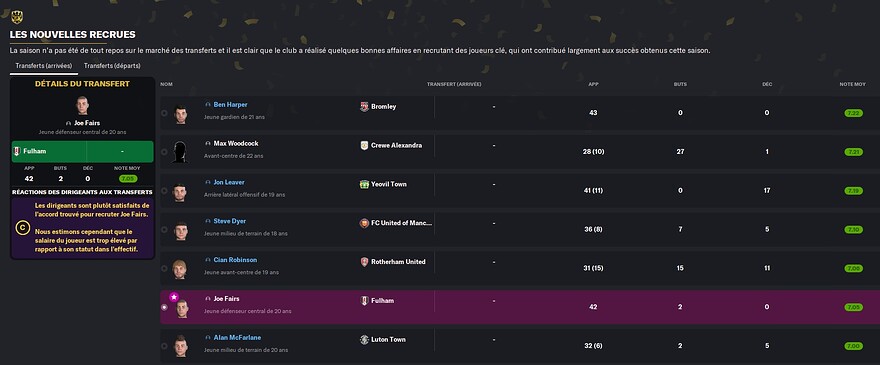Select the radio button for Cian Robinson
This screenshot has width=880, height=365.
(x=164, y=268)
